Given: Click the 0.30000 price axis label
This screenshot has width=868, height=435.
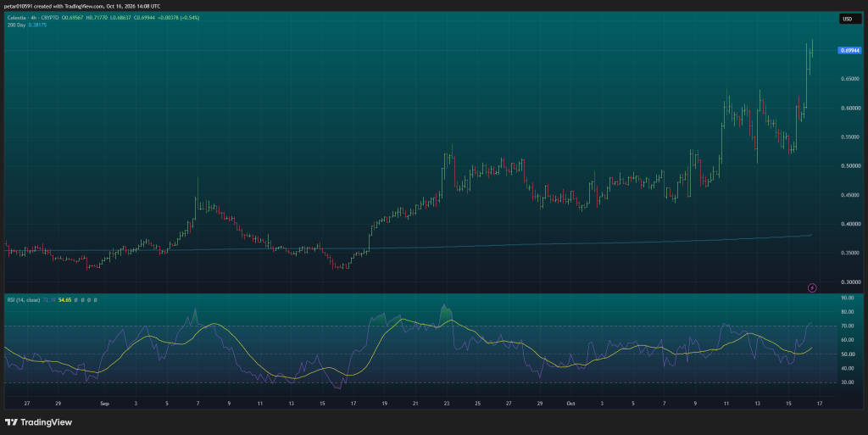Looking at the screenshot, I should pos(850,282).
